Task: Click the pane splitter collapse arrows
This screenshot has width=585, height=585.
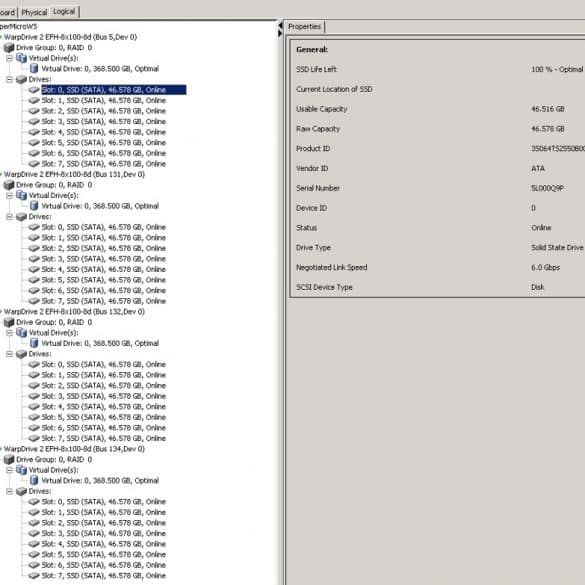Action: [280, 29]
